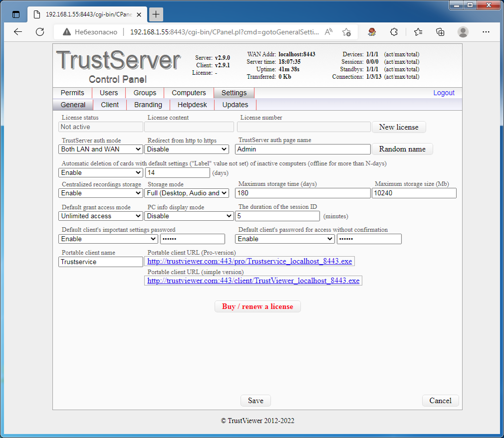Viewport: 504px width, 438px height.
Task: Select the Settings main tab
Action: tap(234, 93)
